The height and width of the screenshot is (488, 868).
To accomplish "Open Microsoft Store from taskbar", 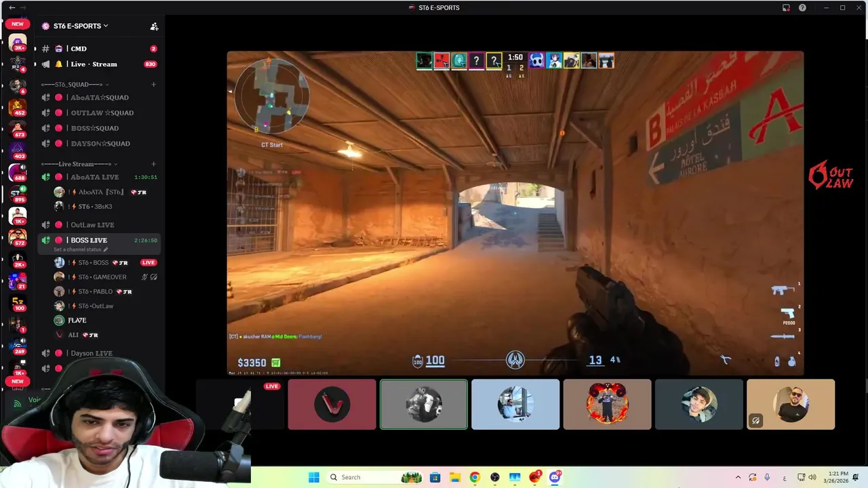I will 435,477.
